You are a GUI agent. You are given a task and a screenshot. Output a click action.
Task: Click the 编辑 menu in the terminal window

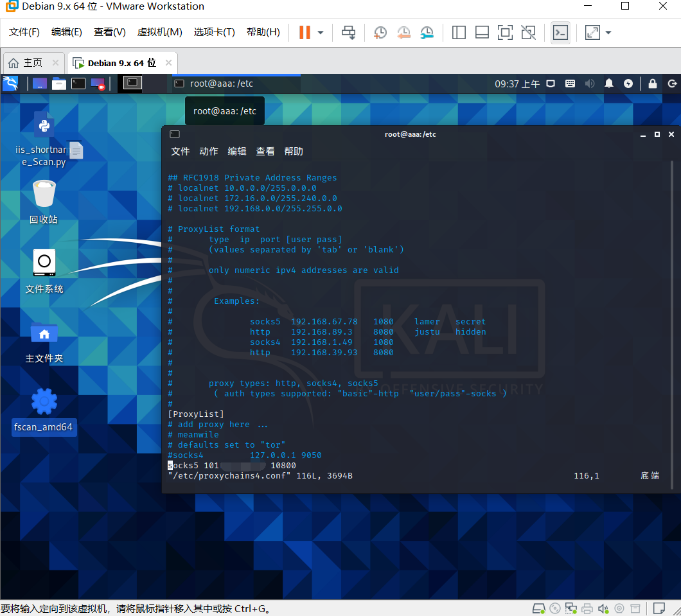point(236,151)
